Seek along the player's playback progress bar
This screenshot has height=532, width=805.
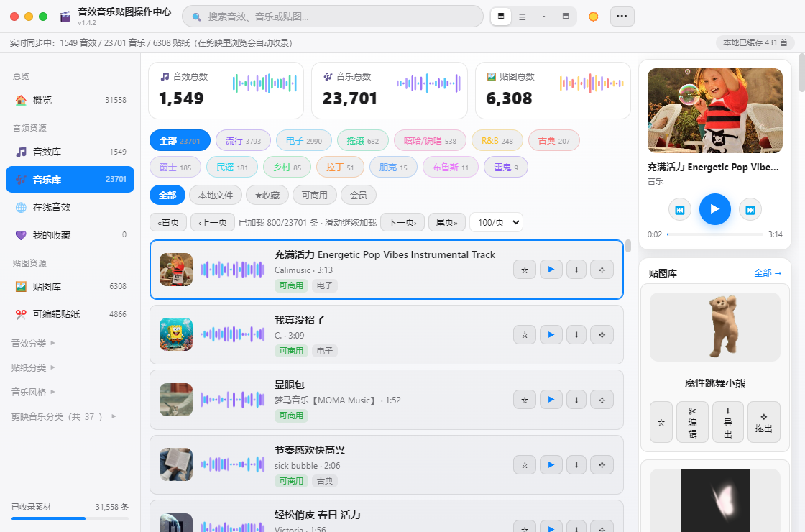point(714,234)
